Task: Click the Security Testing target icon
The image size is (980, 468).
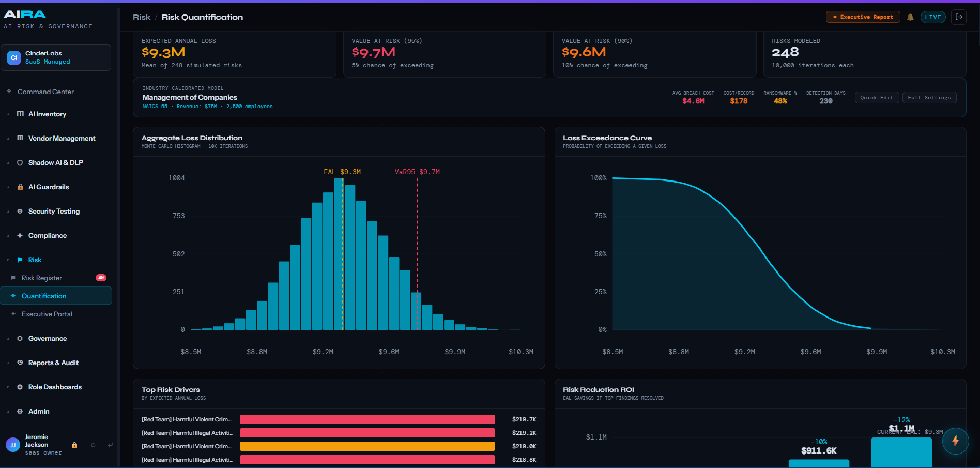Action: (x=20, y=211)
